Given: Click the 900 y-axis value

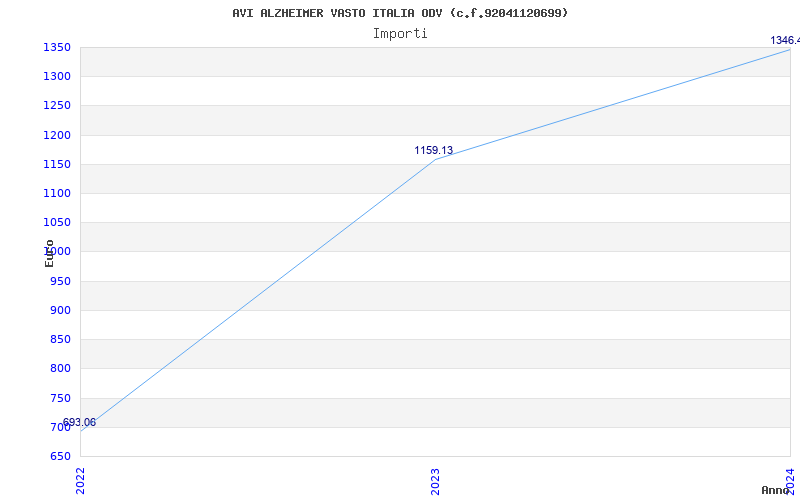Looking at the screenshot, I should point(60,310).
